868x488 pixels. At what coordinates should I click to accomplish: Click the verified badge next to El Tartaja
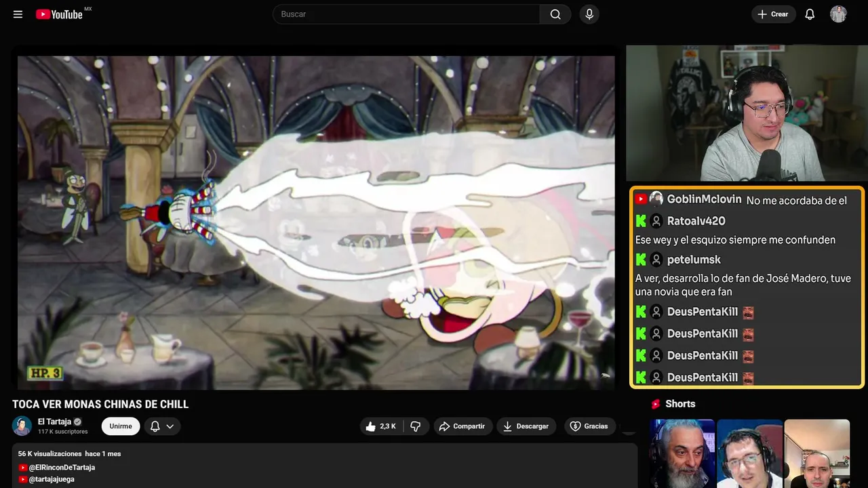(x=77, y=422)
